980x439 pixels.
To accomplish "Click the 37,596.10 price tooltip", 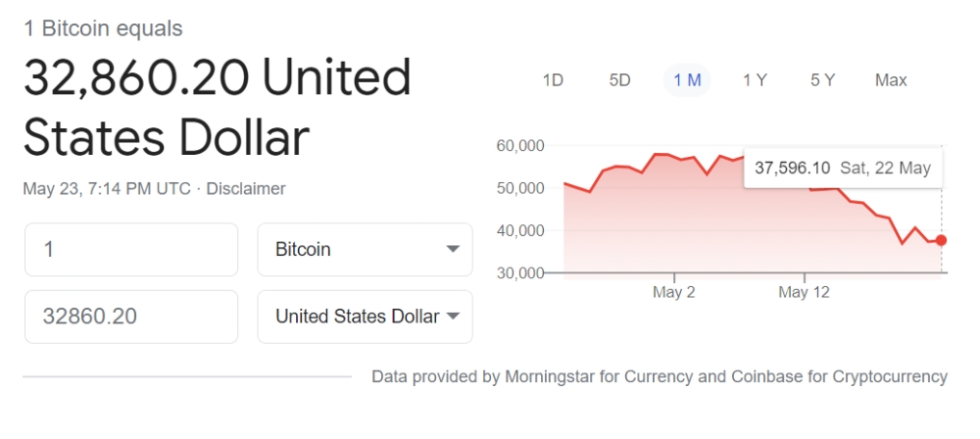I will click(x=843, y=168).
